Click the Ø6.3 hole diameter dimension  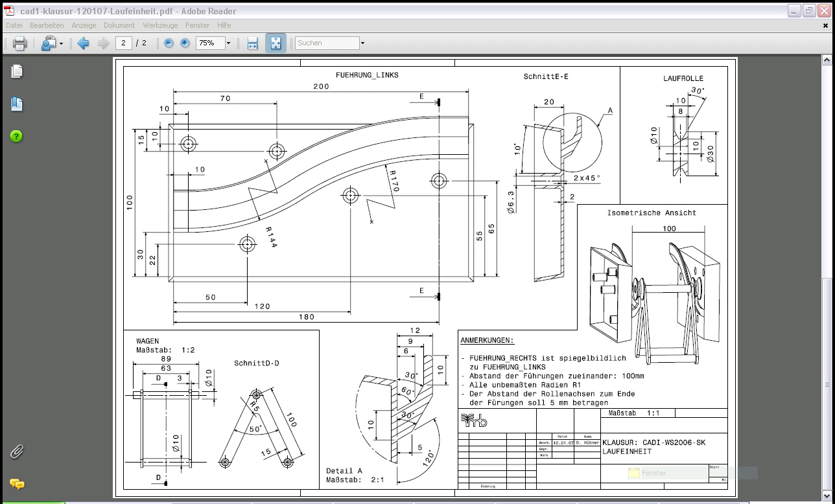tap(511, 202)
